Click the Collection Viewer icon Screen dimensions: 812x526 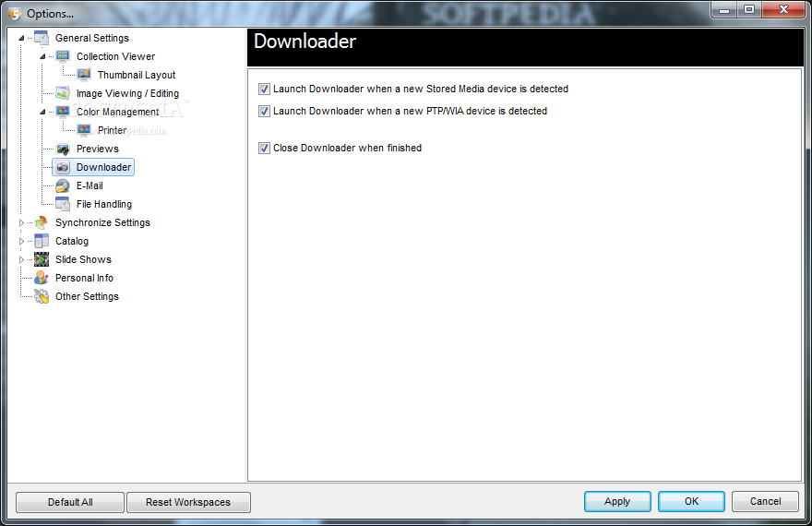pos(63,56)
